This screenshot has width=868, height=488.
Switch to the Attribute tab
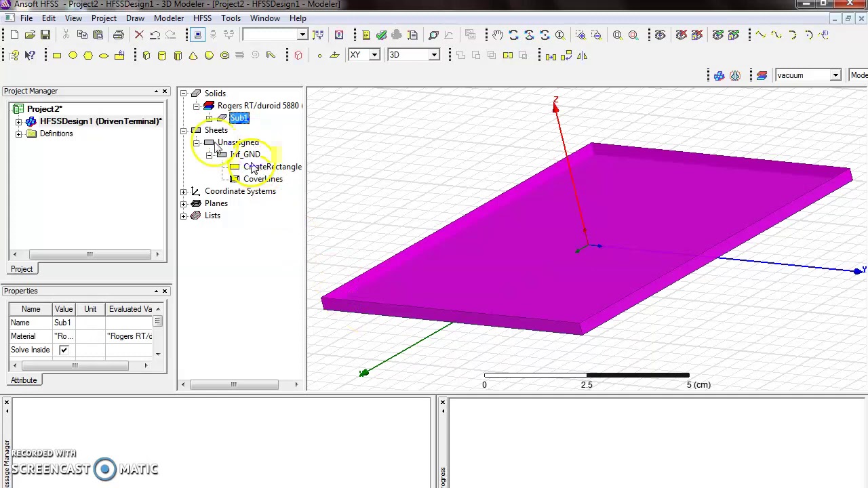(24, 380)
